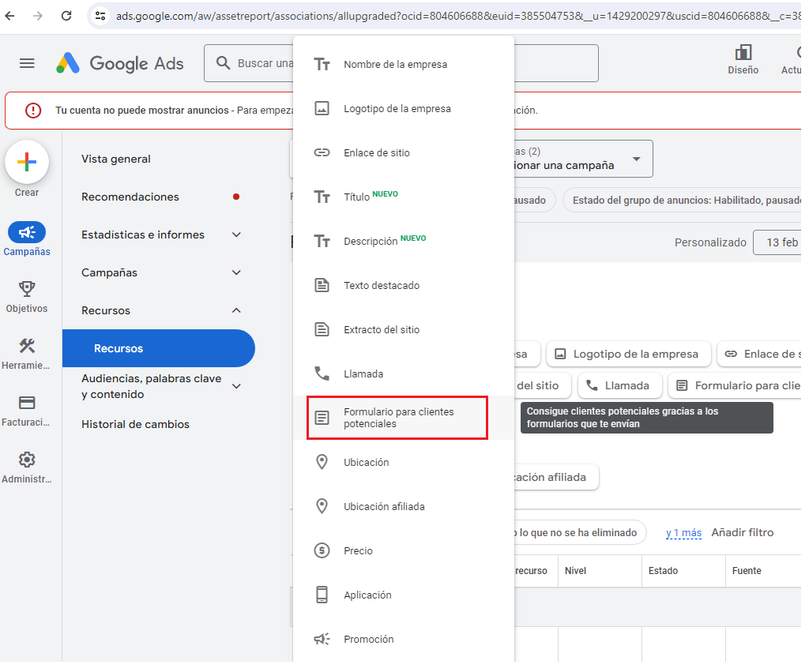Reload the page with browser refresh button
This screenshot has height=672, width=809.
tap(66, 16)
